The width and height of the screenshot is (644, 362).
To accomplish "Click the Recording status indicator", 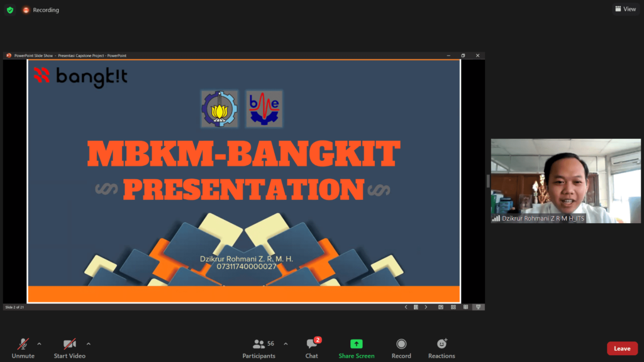I will (x=41, y=10).
